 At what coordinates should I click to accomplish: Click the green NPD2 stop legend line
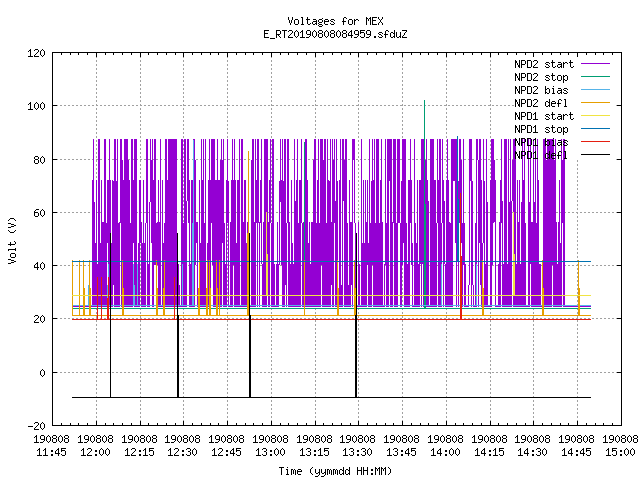coord(595,76)
